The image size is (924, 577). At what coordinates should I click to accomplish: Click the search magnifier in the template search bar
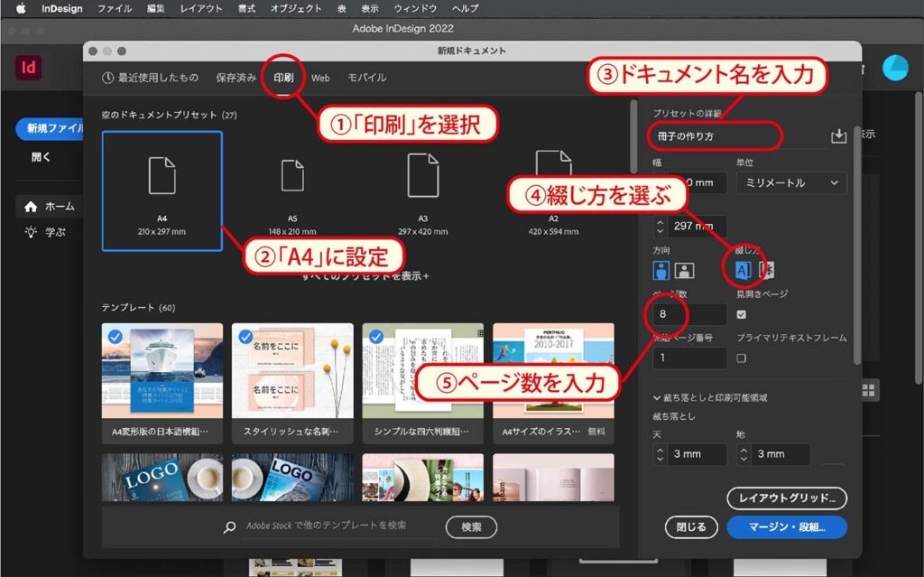[x=228, y=527]
